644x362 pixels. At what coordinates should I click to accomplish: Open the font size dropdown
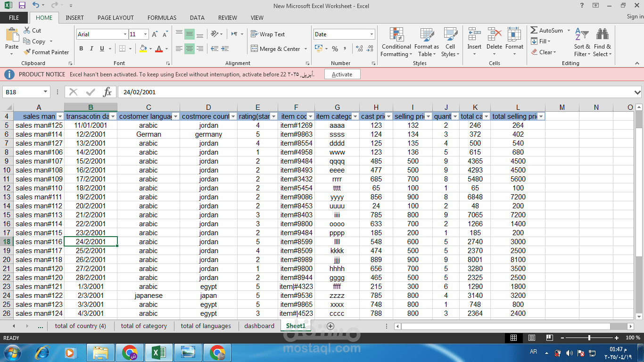tap(145, 34)
